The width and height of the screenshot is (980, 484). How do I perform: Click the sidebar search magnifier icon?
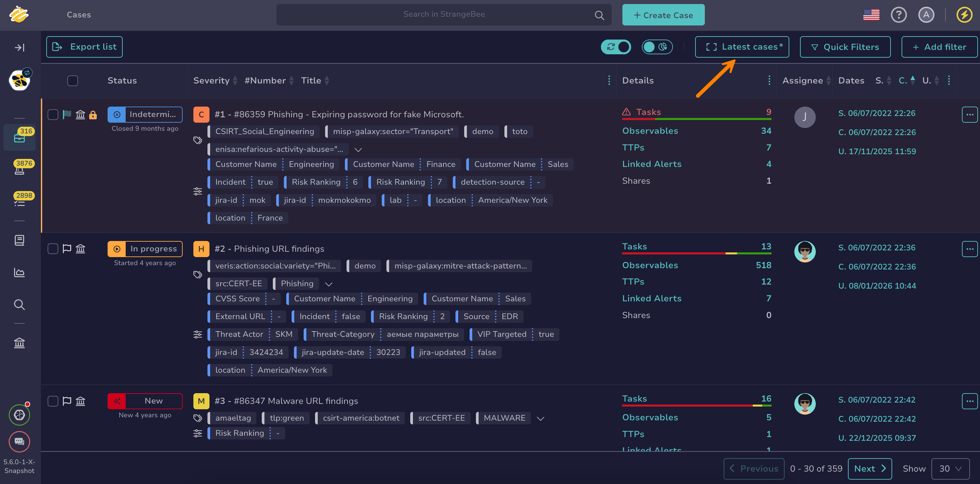point(19,305)
